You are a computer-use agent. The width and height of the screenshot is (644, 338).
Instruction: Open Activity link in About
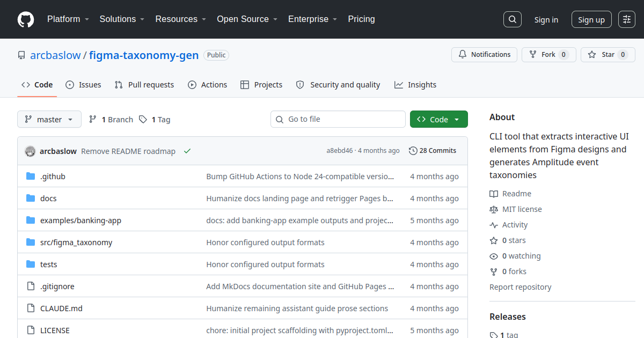click(509, 225)
